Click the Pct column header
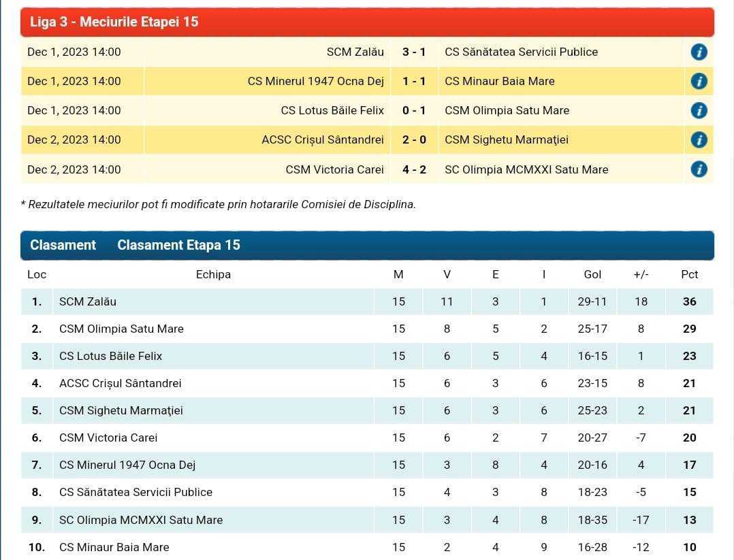 689,274
